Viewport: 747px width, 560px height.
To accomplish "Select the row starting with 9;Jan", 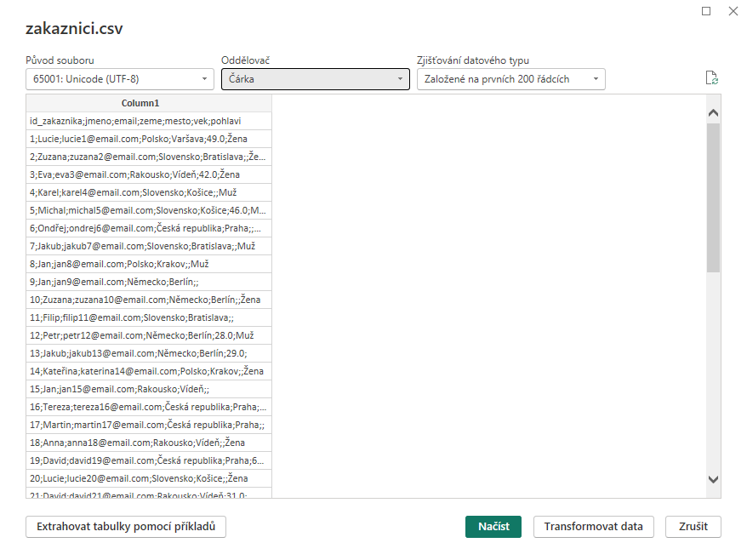I will point(149,282).
